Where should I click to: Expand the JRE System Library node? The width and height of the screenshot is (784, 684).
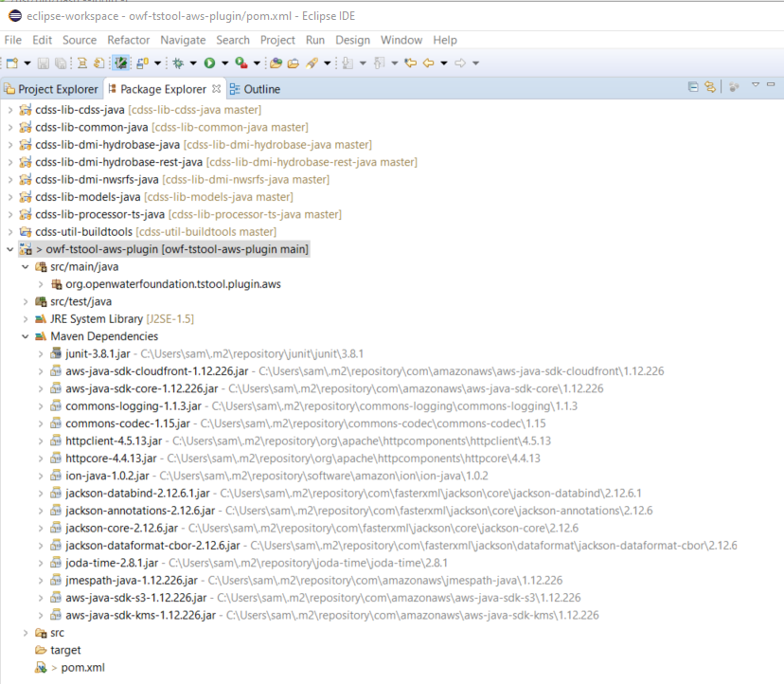tap(26, 318)
